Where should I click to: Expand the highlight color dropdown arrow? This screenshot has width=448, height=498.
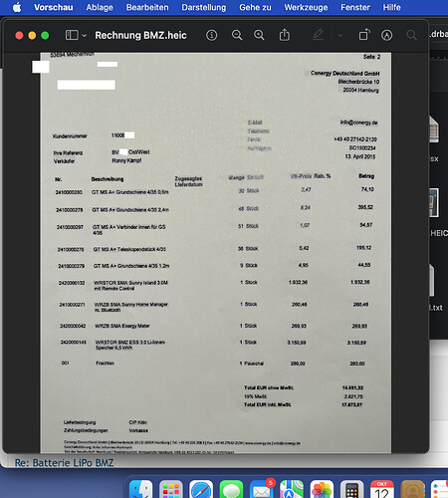click(340, 35)
